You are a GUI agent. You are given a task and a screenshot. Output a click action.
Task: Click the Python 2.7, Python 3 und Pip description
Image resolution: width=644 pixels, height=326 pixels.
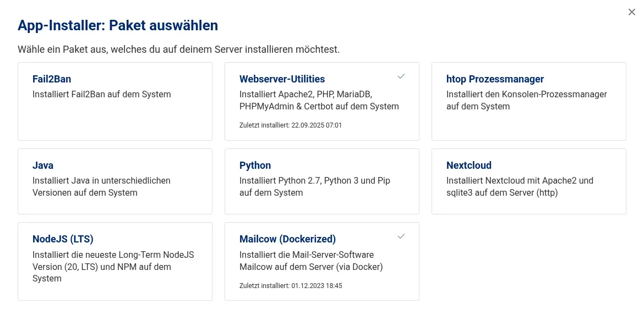(x=315, y=186)
